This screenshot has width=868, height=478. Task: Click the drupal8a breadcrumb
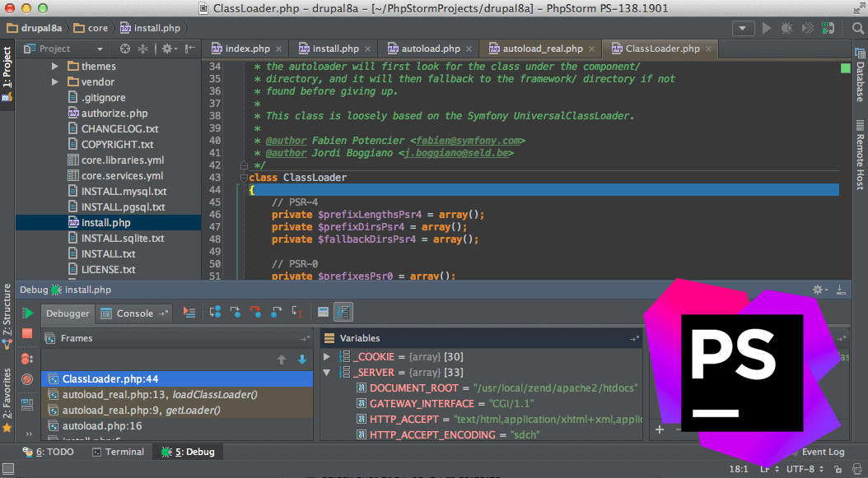pos(35,28)
